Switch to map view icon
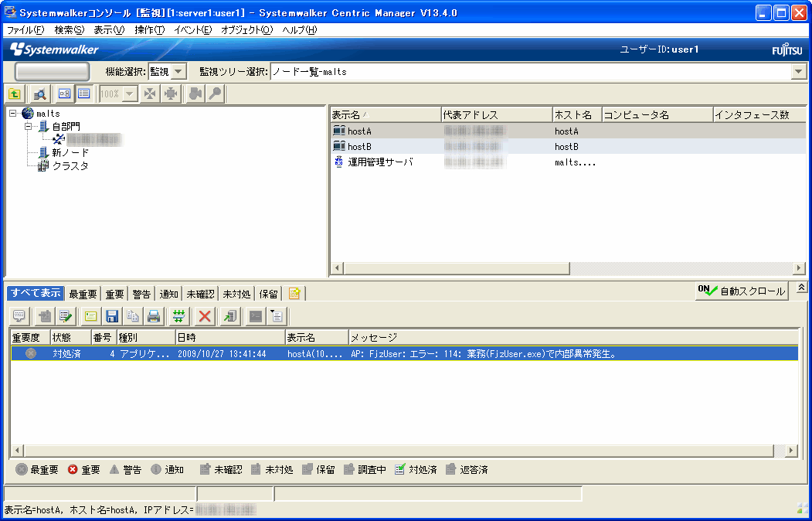This screenshot has width=812, height=521. pos(64,94)
